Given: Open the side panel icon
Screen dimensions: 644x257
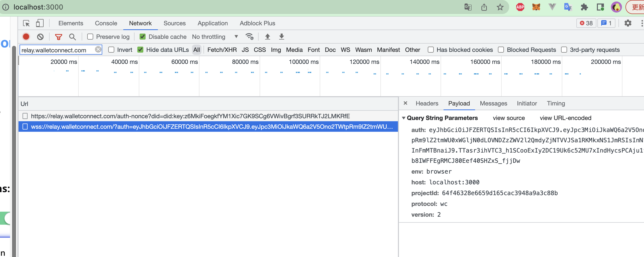Looking at the screenshot, I should (600, 7).
